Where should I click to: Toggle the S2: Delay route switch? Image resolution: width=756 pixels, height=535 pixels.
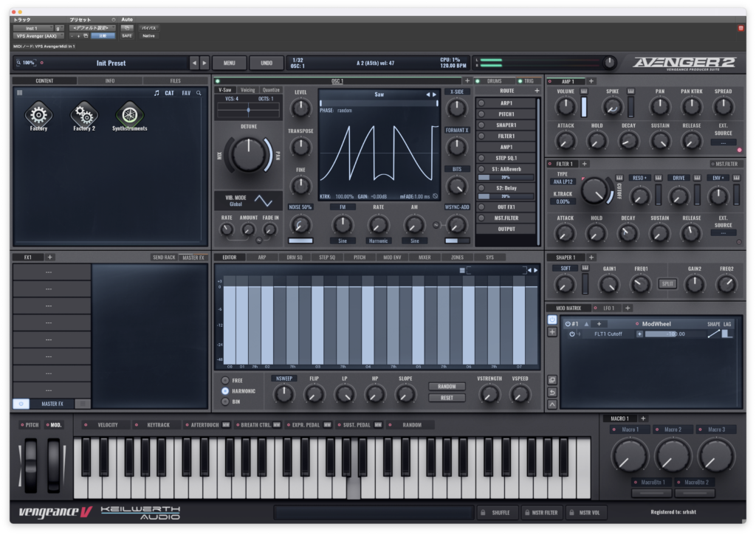(x=481, y=188)
